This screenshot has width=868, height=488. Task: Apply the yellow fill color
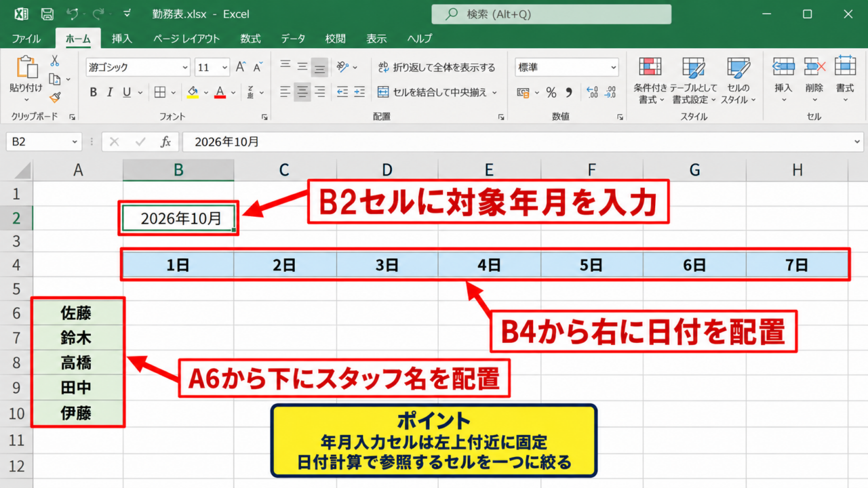[193, 92]
